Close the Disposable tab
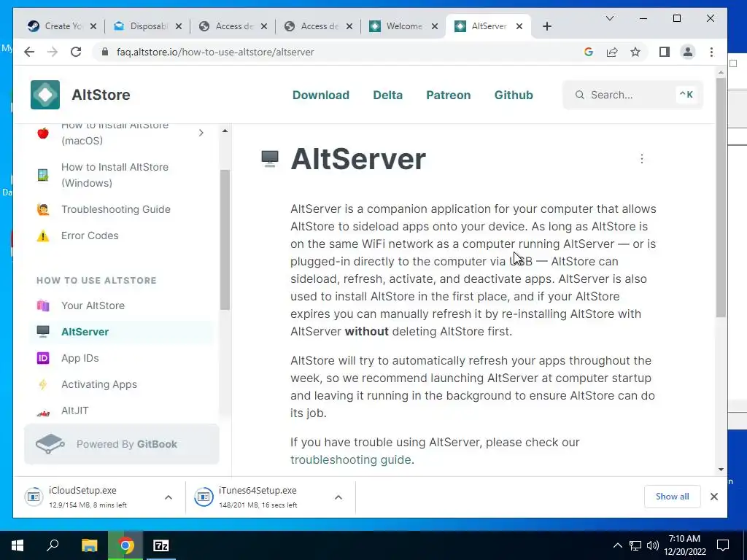 179,26
